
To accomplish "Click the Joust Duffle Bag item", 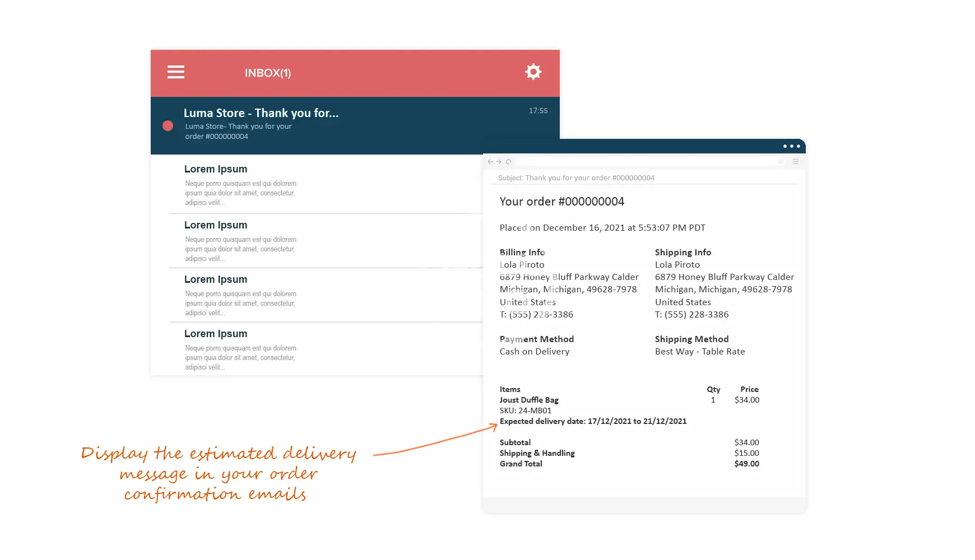I will pyautogui.click(x=529, y=400).
